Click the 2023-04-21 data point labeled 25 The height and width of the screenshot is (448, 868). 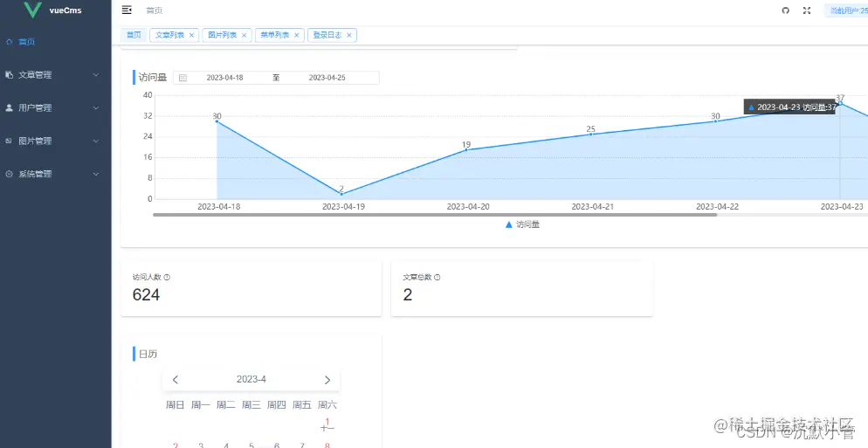(x=590, y=134)
